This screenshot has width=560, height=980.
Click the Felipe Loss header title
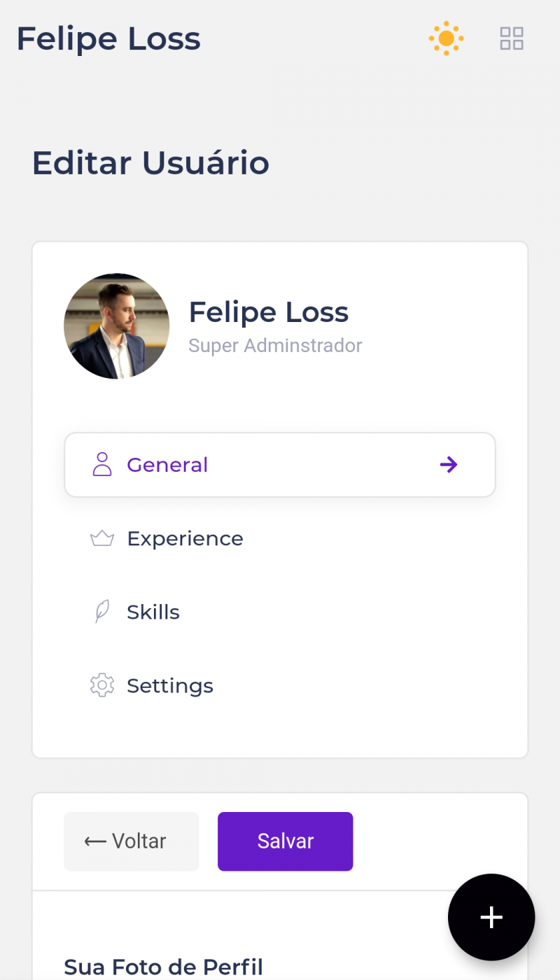pyautogui.click(x=108, y=38)
